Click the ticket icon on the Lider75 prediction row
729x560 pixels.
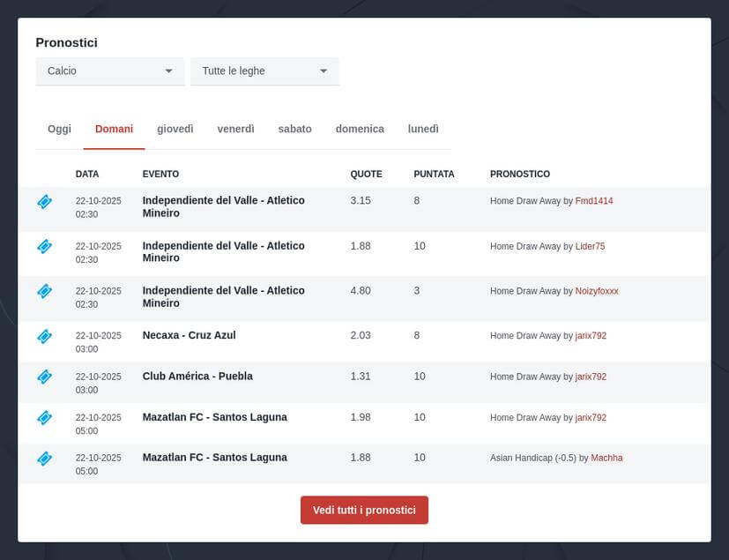(44, 247)
